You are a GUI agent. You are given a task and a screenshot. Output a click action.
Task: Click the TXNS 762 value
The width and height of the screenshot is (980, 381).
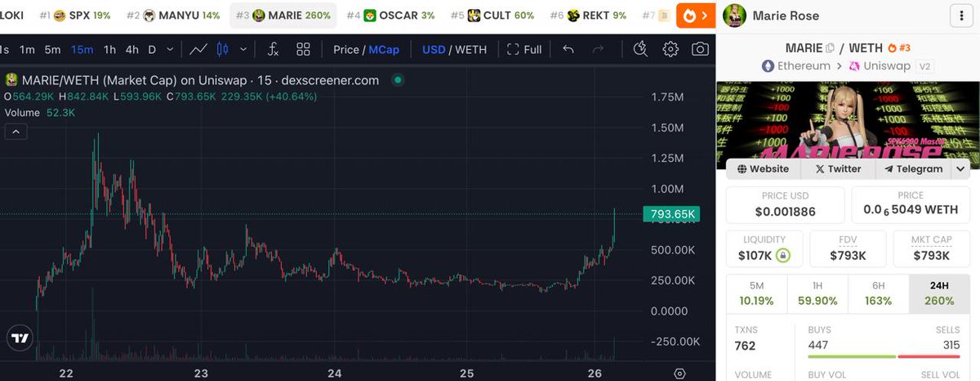745,346
